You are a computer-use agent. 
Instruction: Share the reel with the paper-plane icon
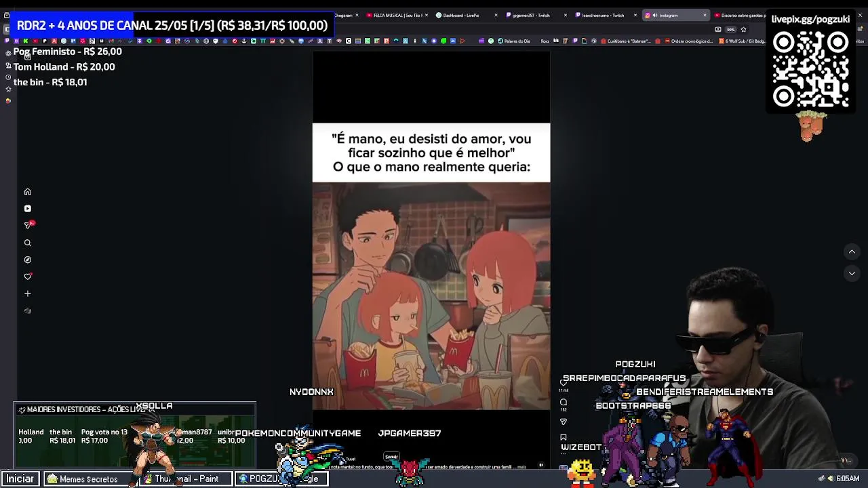[563, 422]
